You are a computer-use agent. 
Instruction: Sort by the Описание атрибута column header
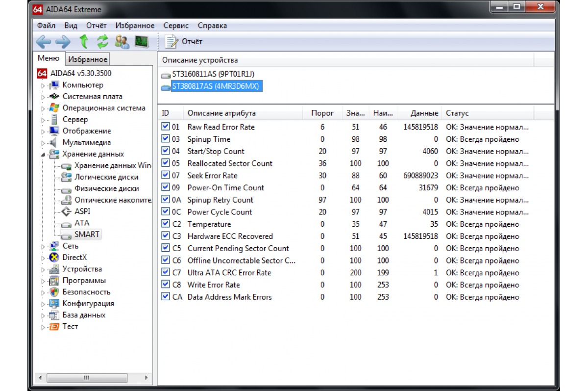pyautogui.click(x=243, y=113)
